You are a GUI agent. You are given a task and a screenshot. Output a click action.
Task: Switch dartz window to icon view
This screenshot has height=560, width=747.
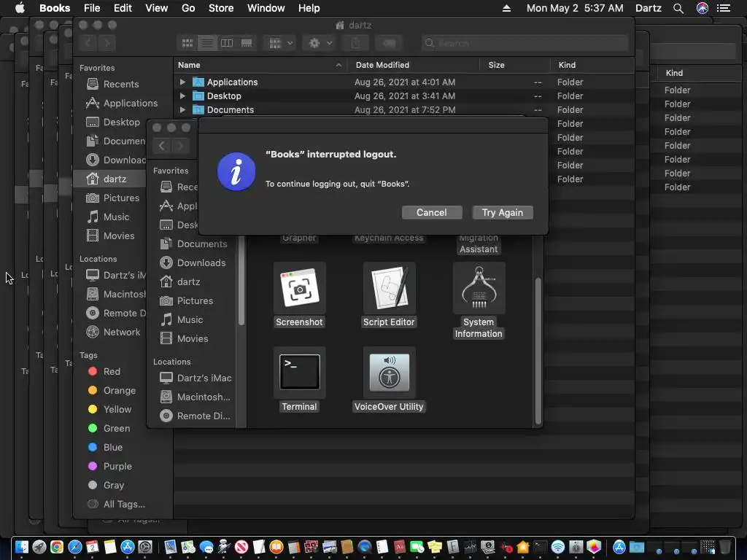(x=187, y=43)
